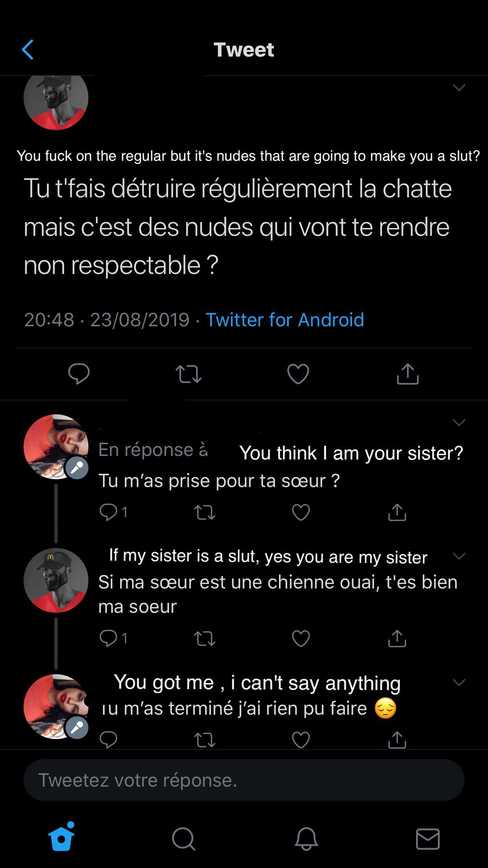Share the "Si ma sœur" reply
488x868 pixels.
(397, 638)
